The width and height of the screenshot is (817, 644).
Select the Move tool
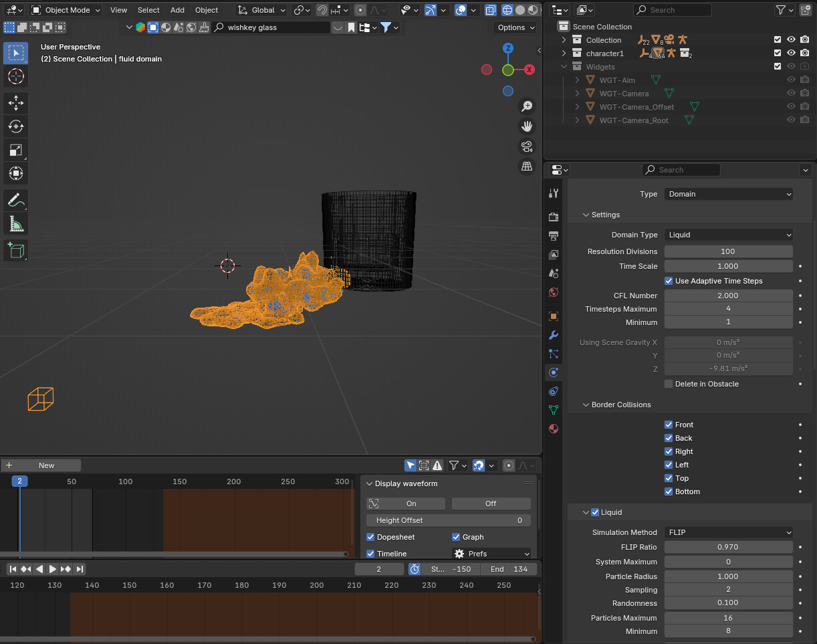click(x=16, y=103)
